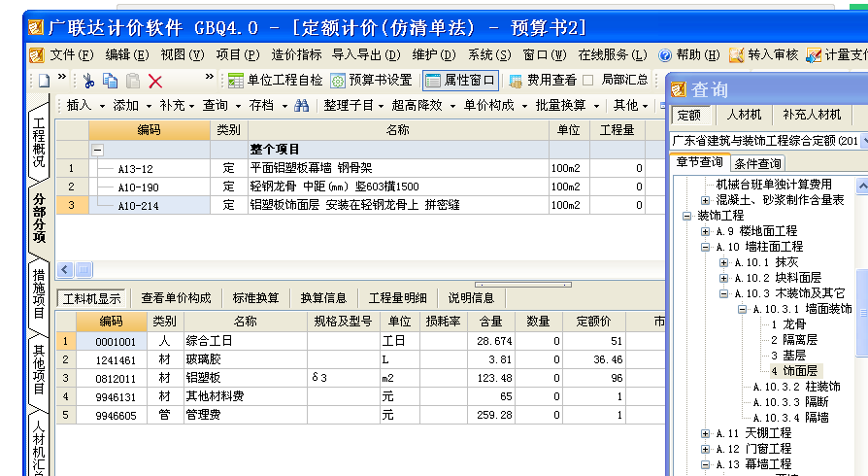This screenshot has width=868, height=476.
Task: Click the app logo beside 文件 menu
Action: coord(37,54)
